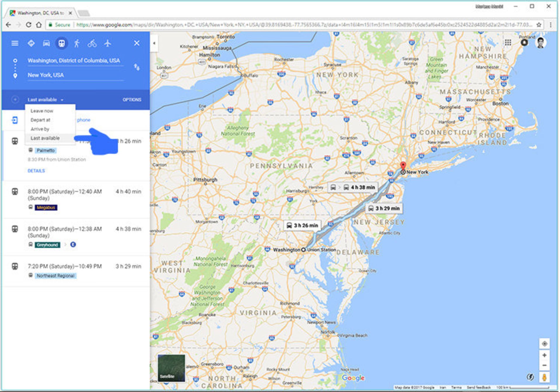This screenshot has height=392, width=560.
Task: Choose Depart at from the menu
Action: 50,120
